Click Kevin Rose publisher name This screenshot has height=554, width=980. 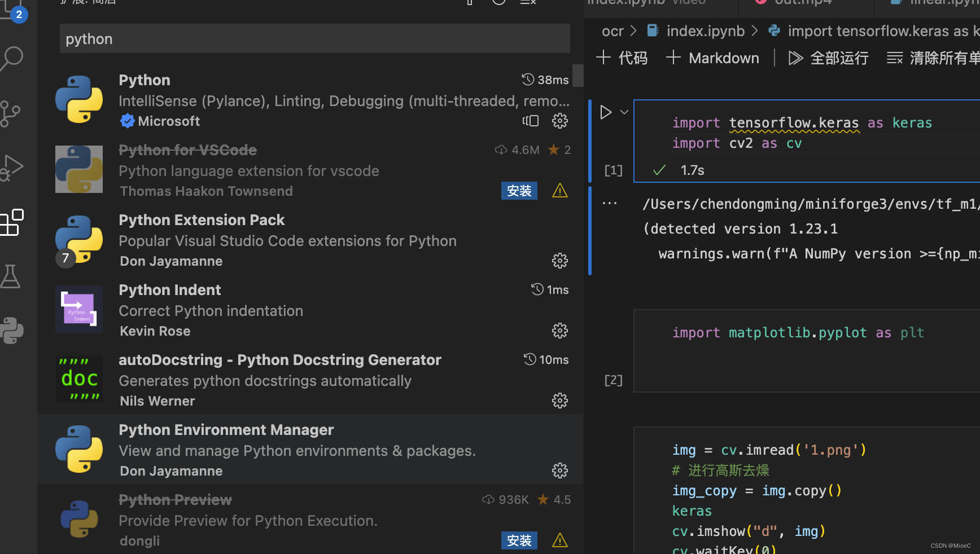tap(155, 331)
